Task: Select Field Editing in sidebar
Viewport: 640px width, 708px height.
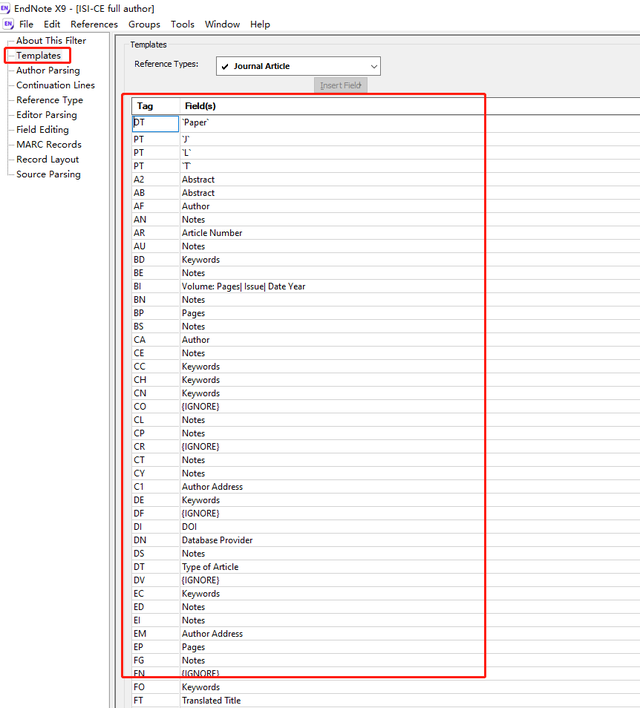Action: pyautogui.click(x=42, y=130)
